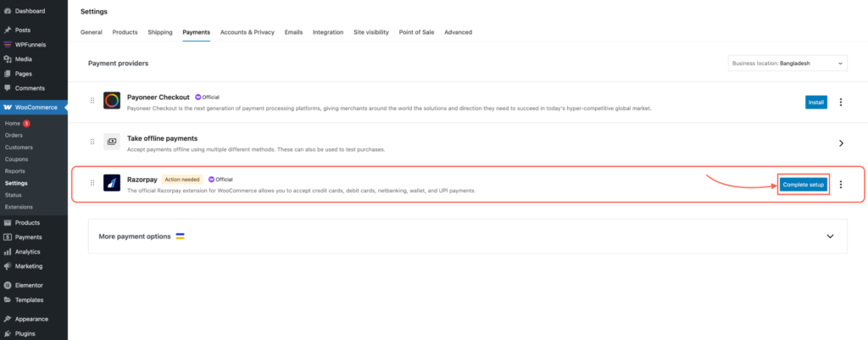The image size is (868, 340).
Task: Open the Status submenu link
Action: (14, 195)
